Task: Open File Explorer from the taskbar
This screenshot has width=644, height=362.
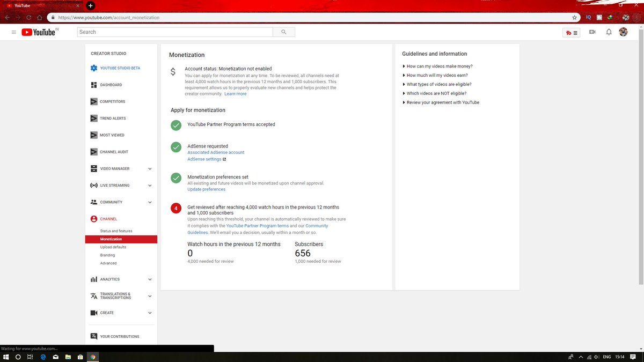Action: coord(68,357)
